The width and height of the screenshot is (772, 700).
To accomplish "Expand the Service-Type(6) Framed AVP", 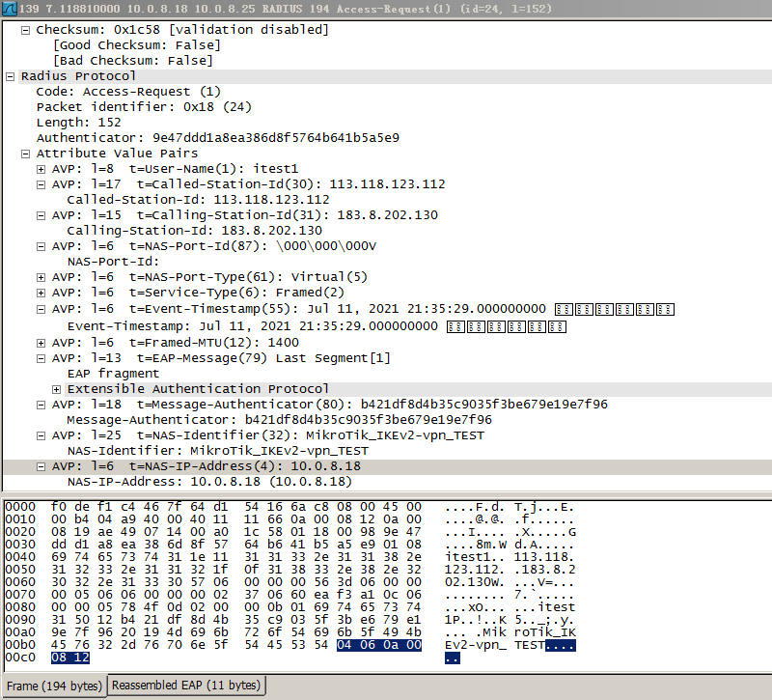I will (41, 294).
